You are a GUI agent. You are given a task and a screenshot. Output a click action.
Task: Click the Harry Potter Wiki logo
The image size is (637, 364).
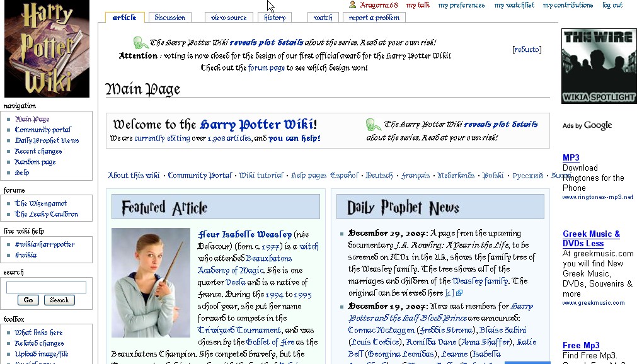click(47, 49)
